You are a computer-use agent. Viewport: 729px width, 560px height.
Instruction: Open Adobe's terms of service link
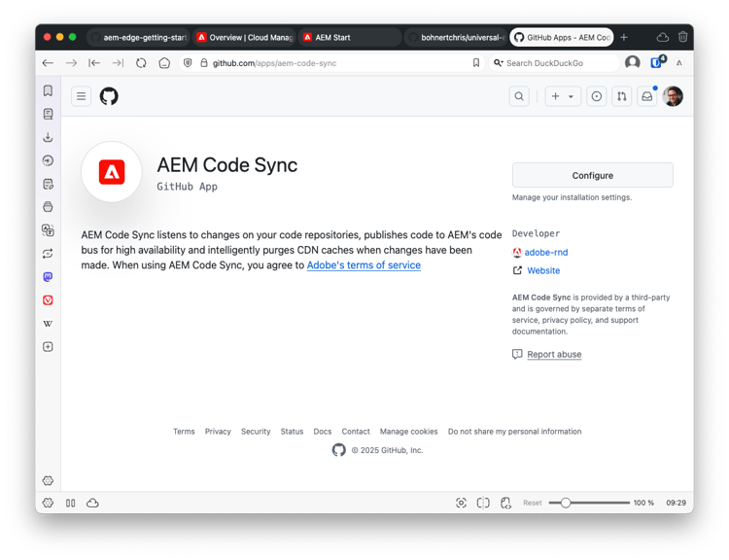pos(364,265)
